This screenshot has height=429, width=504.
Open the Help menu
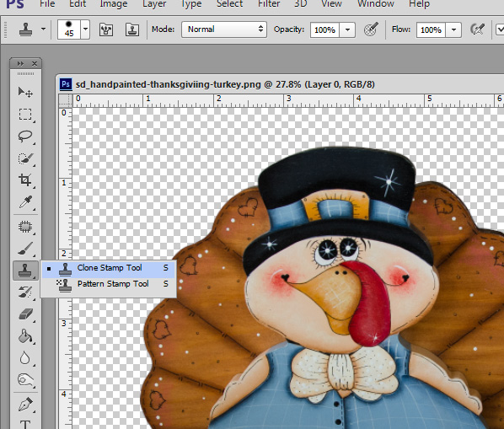pyautogui.click(x=419, y=4)
